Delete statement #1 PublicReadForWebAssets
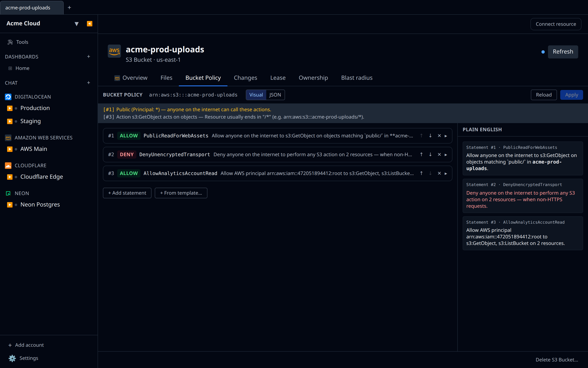This screenshot has width=588, height=368. [439, 136]
